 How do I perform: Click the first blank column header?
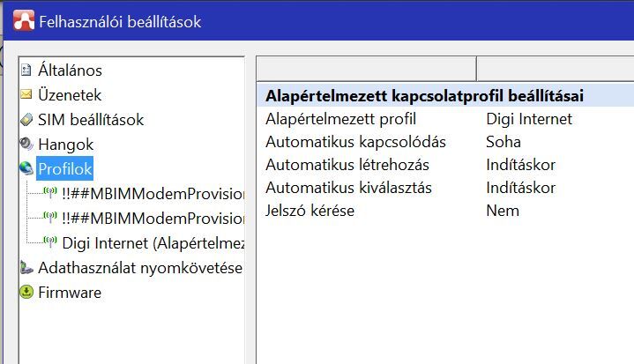point(366,68)
